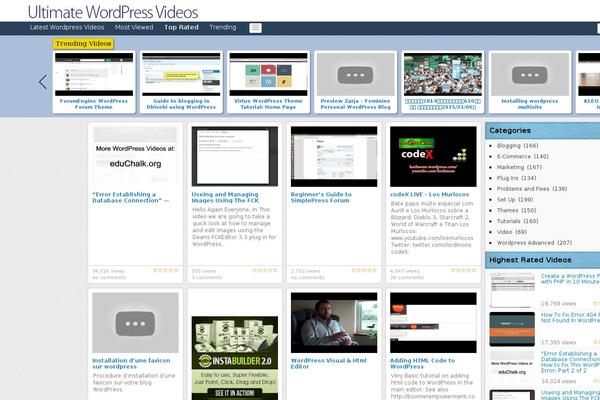Viewport: 600px width, 400px height.
Task: Select Video (69) category
Action: [512, 232]
